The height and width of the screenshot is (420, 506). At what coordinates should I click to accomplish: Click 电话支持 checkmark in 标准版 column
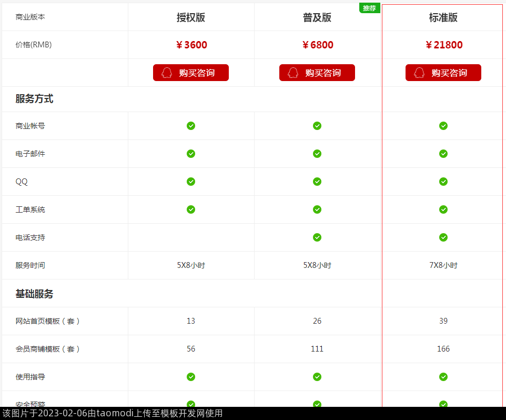443,237
